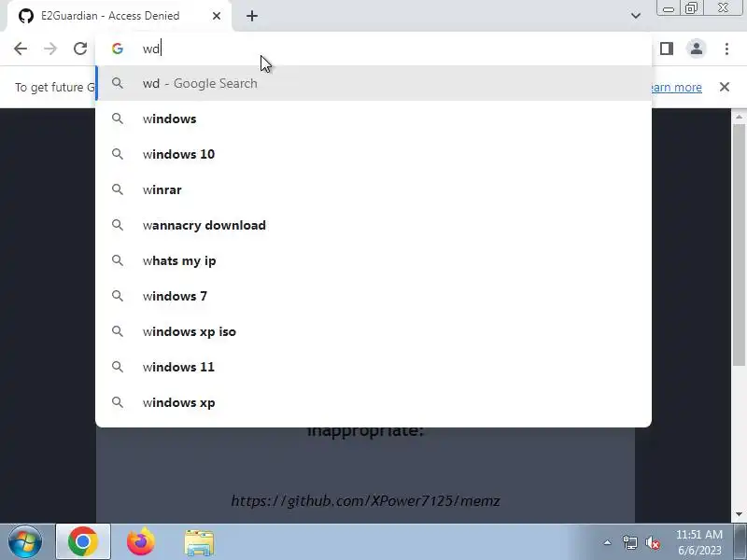Choose the 'wd - Google Search' suggestion

pyautogui.click(x=373, y=83)
